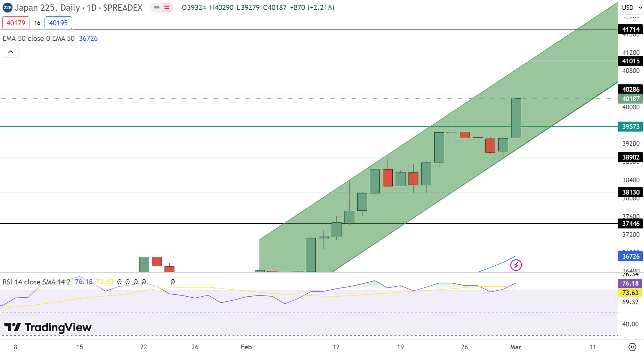Click the Japan 225 symbol title

78,7
